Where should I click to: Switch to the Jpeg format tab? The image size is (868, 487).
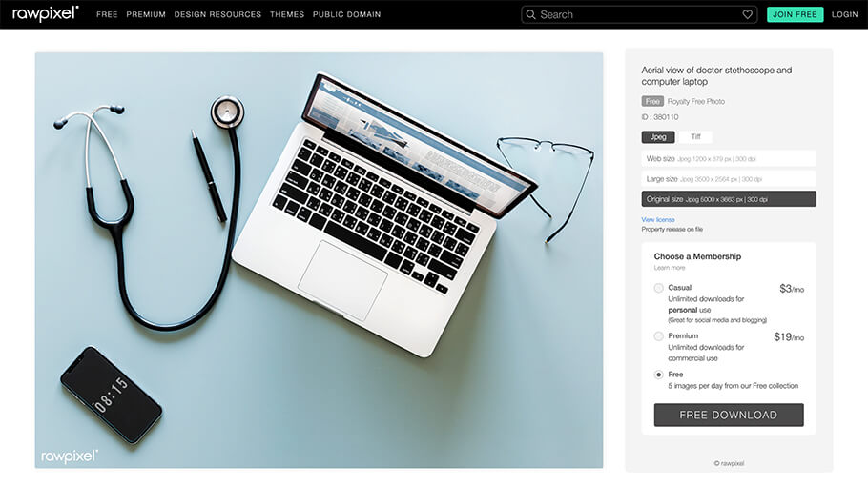(x=658, y=136)
